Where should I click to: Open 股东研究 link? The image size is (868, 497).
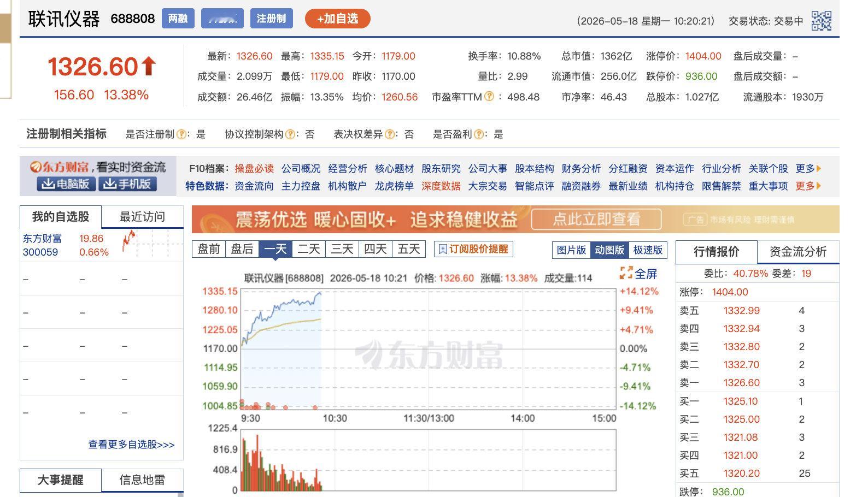441,169
